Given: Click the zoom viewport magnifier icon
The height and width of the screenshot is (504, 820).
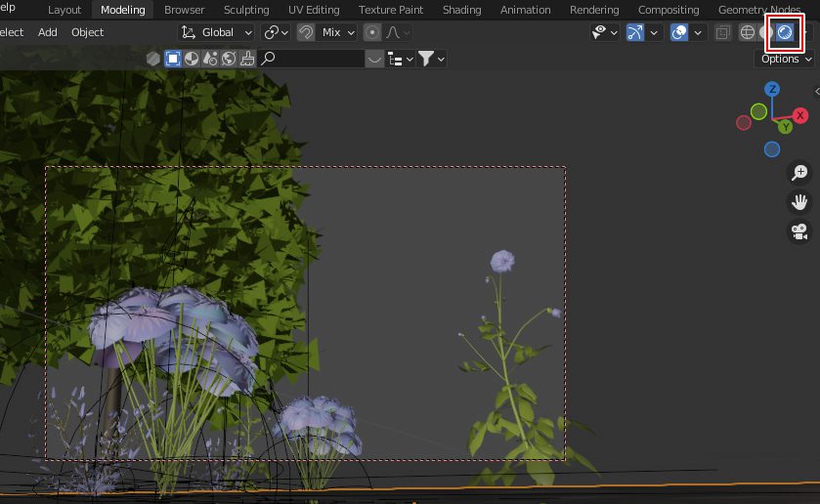Looking at the screenshot, I should tap(799, 173).
